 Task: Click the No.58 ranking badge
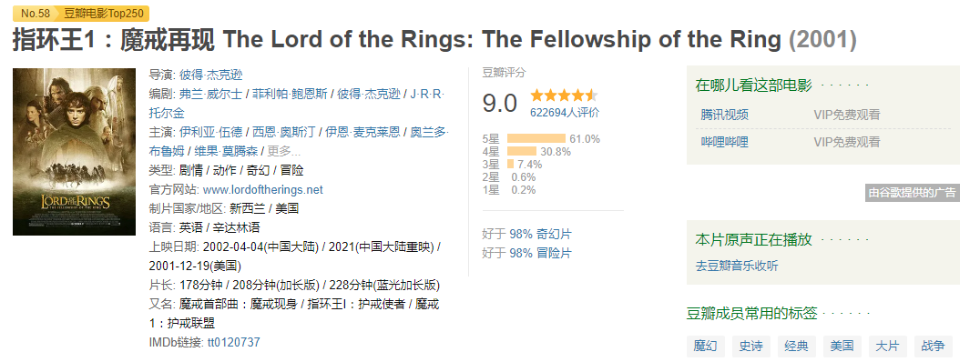[35, 13]
